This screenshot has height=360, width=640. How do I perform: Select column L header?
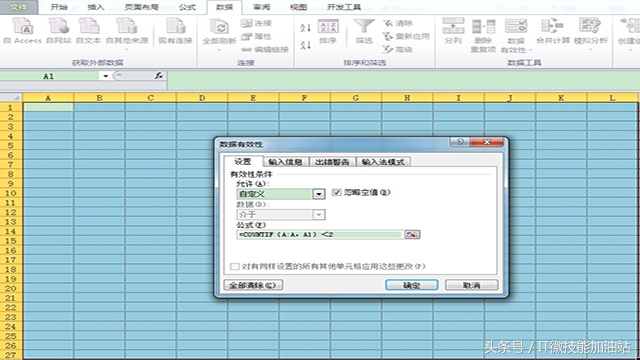(x=612, y=98)
